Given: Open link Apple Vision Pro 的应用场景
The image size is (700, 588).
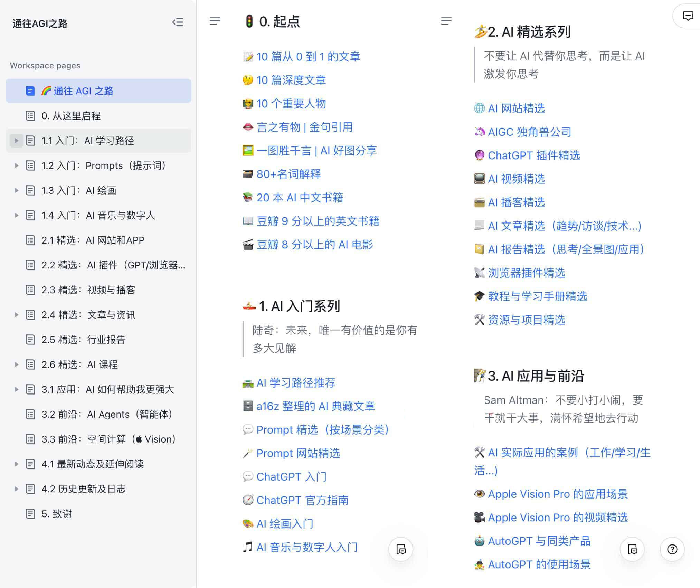Looking at the screenshot, I should [x=558, y=494].
